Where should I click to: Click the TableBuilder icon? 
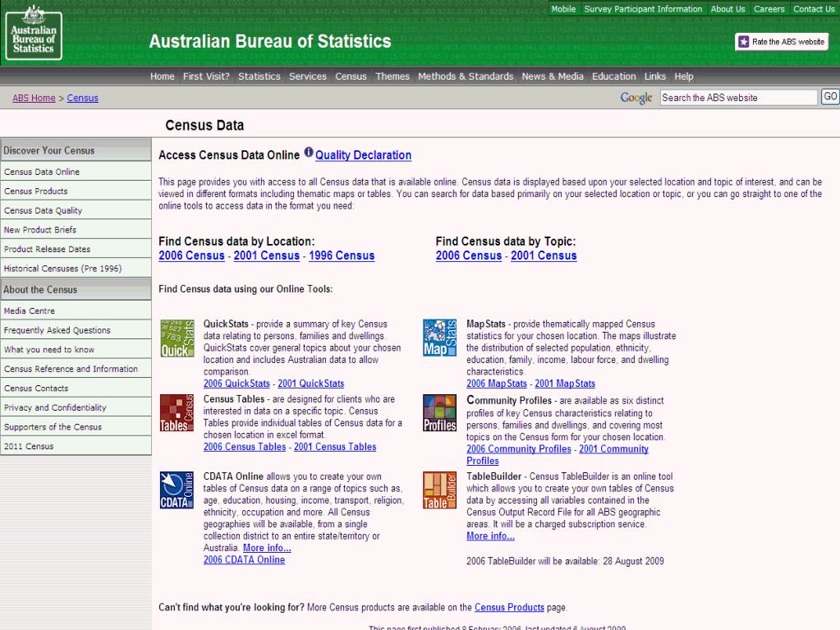coord(440,490)
